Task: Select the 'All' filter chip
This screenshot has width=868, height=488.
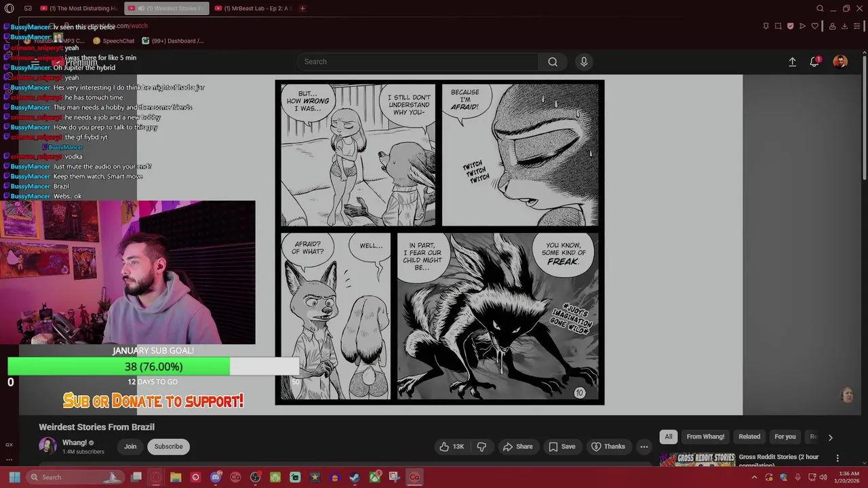Action: (669, 436)
